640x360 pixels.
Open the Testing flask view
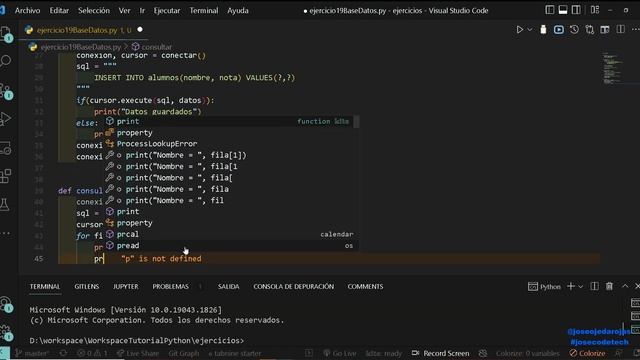tap(5, 204)
